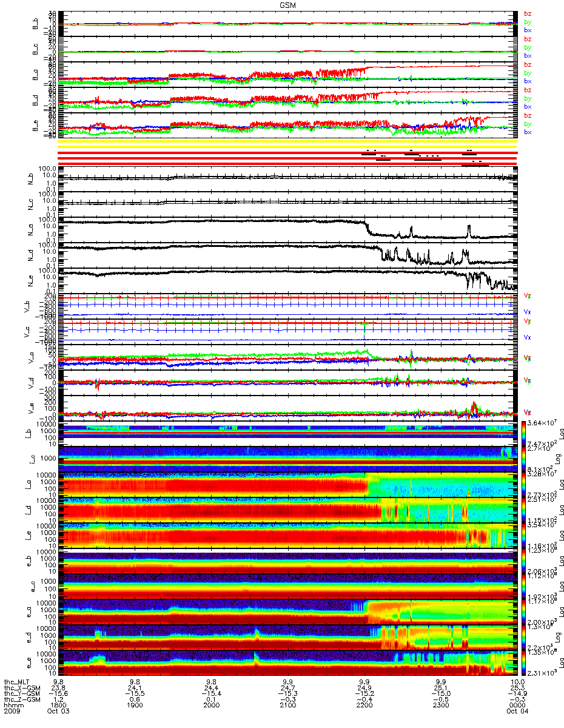Select the B_b panel axis label
The width and height of the screenshot is (564, 728).
coord(35,23)
